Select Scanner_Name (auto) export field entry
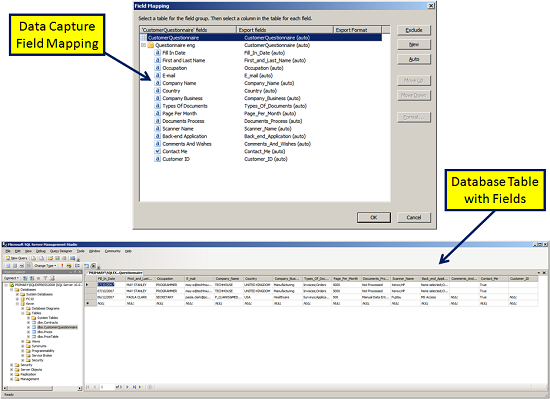Viewport: 550px width, 399px height. click(x=268, y=129)
